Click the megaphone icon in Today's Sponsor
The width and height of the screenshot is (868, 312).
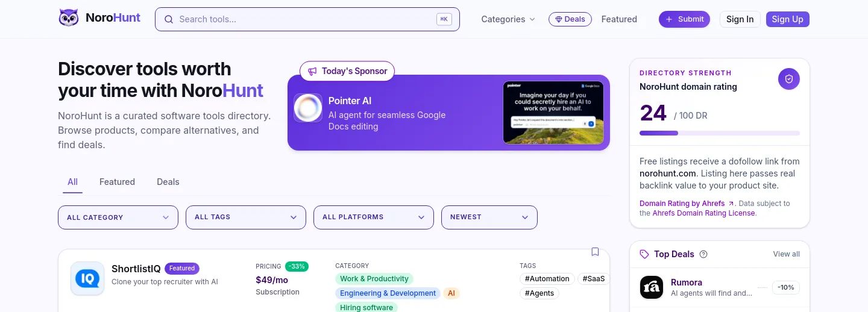[x=312, y=71]
